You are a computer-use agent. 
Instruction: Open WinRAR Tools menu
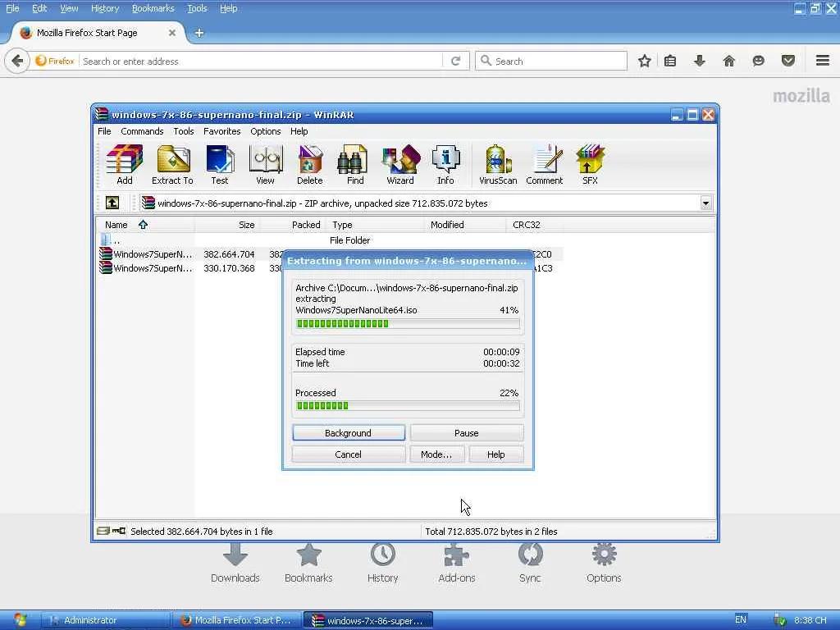(x=183, y=131)
